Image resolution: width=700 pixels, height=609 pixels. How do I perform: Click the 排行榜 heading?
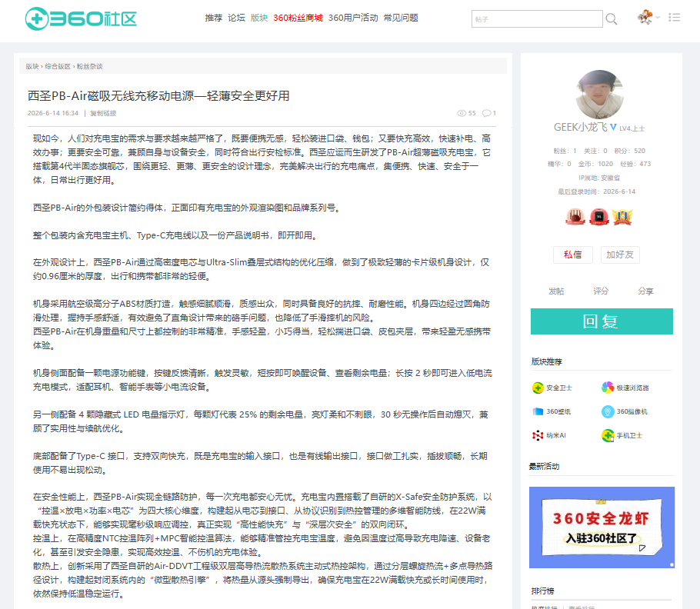pyautogui.click(x=542, y=591)
